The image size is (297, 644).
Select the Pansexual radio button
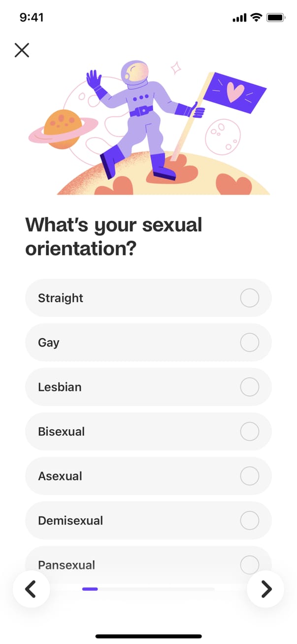pos(249,564)
